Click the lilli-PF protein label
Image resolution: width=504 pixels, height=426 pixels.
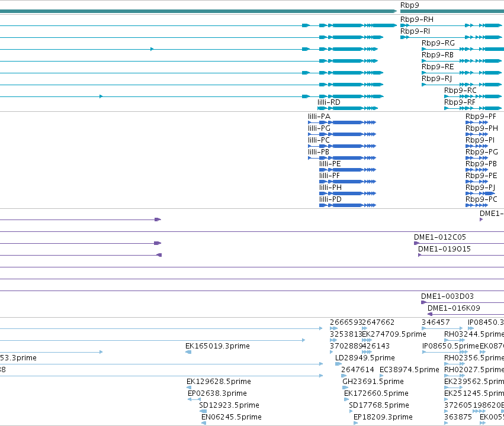pyautogui.click(x=329, y=176)
